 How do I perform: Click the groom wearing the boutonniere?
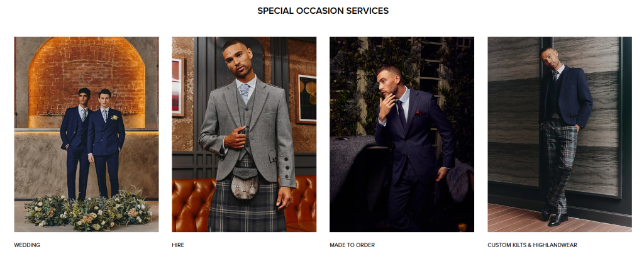coord(105,144)
